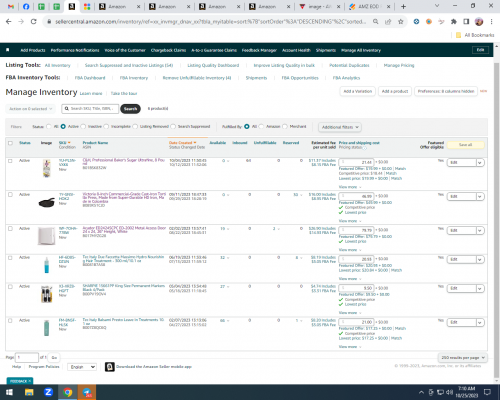Click the SKU search input field

90,109
